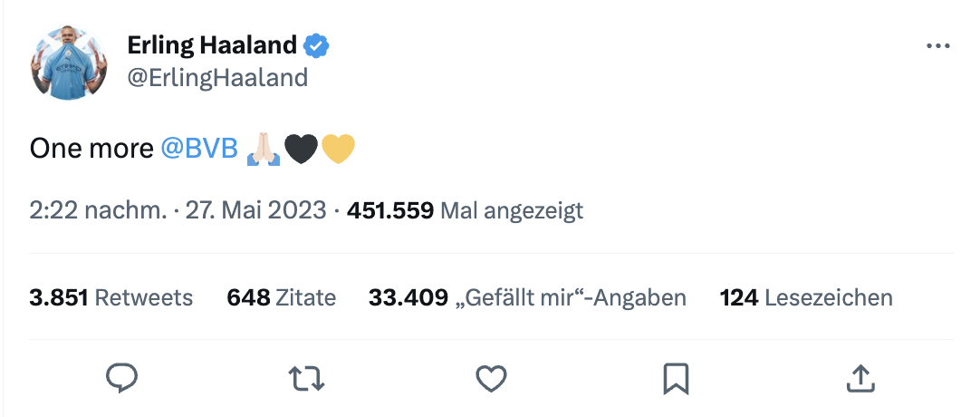980x417 pixels.
Task: Open Erling Haaland's profile picture
Action: point(69,62)
